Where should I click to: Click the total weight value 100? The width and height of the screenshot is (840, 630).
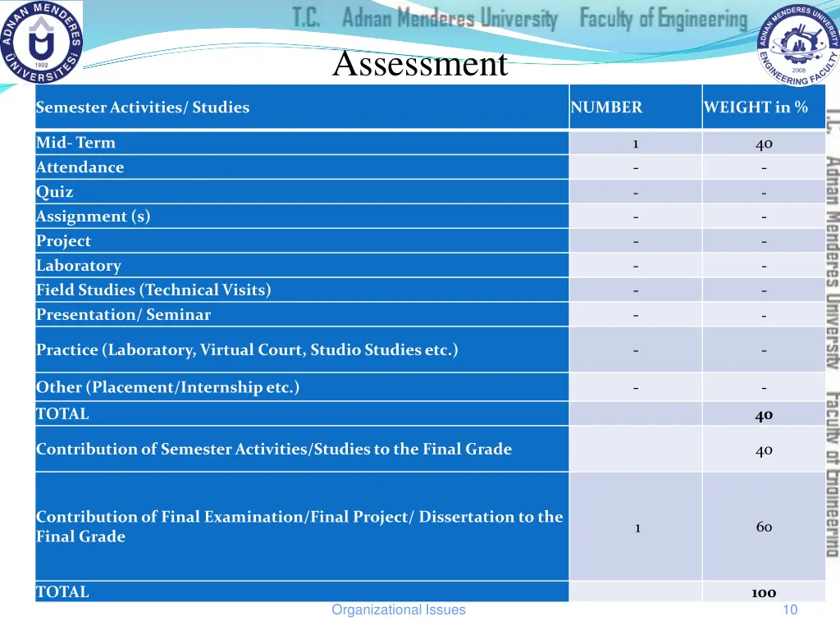tap(764, 593)
